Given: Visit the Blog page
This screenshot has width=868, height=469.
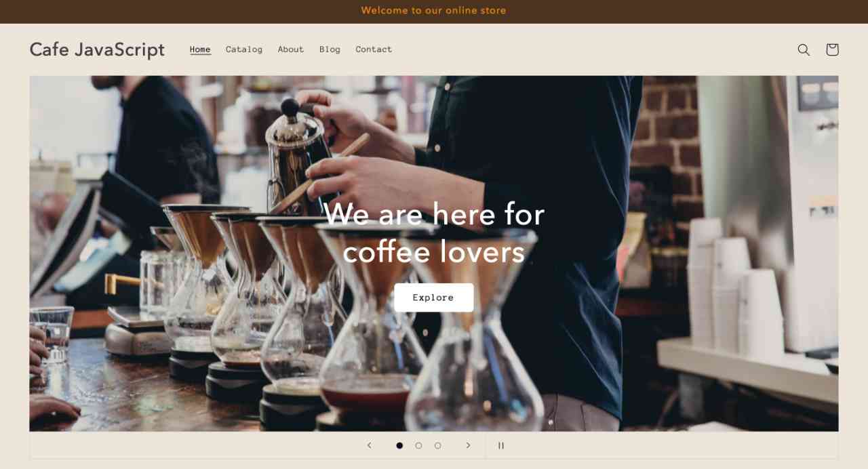Looking at the screenshot, I should [330, 49].
